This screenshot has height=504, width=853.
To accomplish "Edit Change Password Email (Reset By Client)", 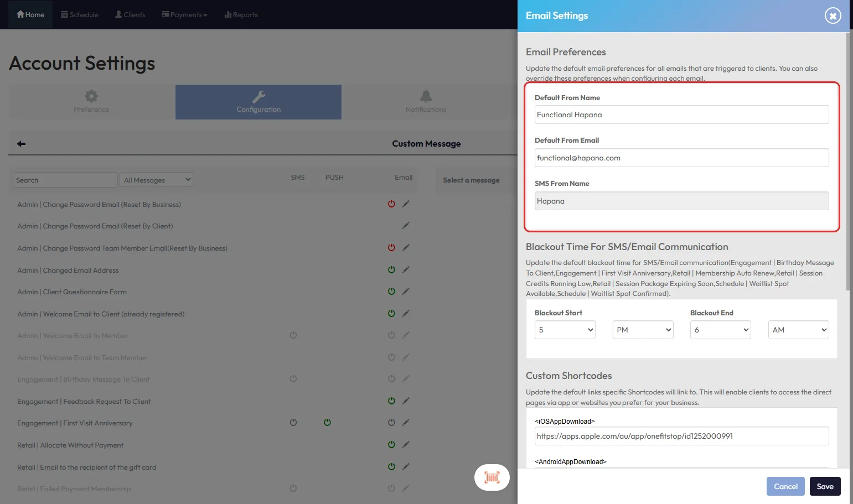I will click(x=406, y=226).
